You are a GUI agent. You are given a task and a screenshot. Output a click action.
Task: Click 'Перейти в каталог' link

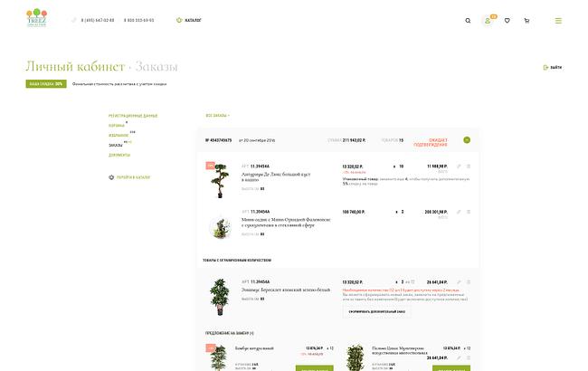(x=132, y=177)
